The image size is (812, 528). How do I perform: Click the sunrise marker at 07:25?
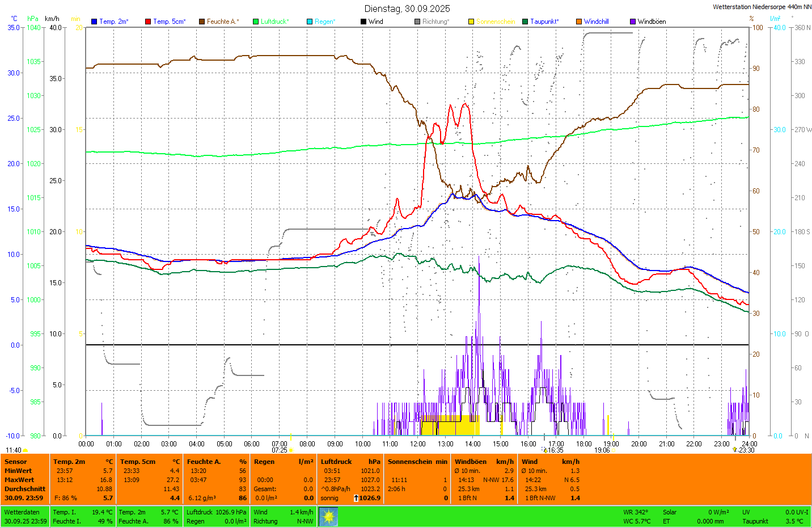[x=291, y=450]
